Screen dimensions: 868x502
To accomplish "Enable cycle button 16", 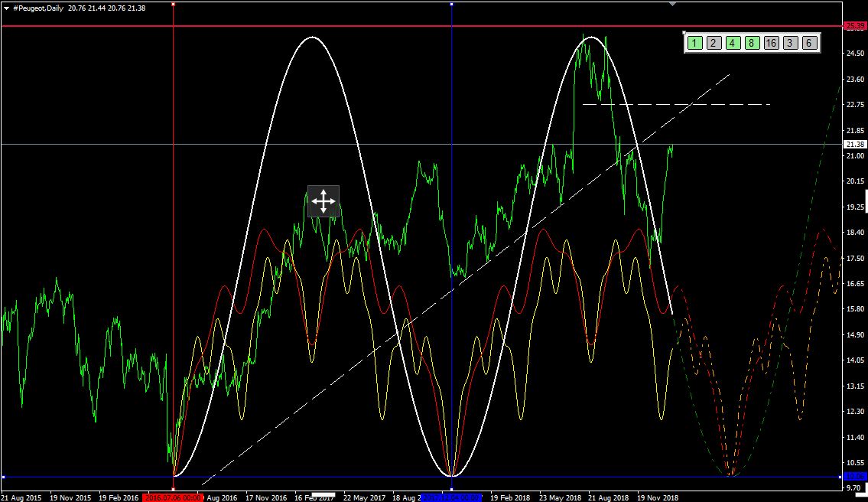I will 771,43.
